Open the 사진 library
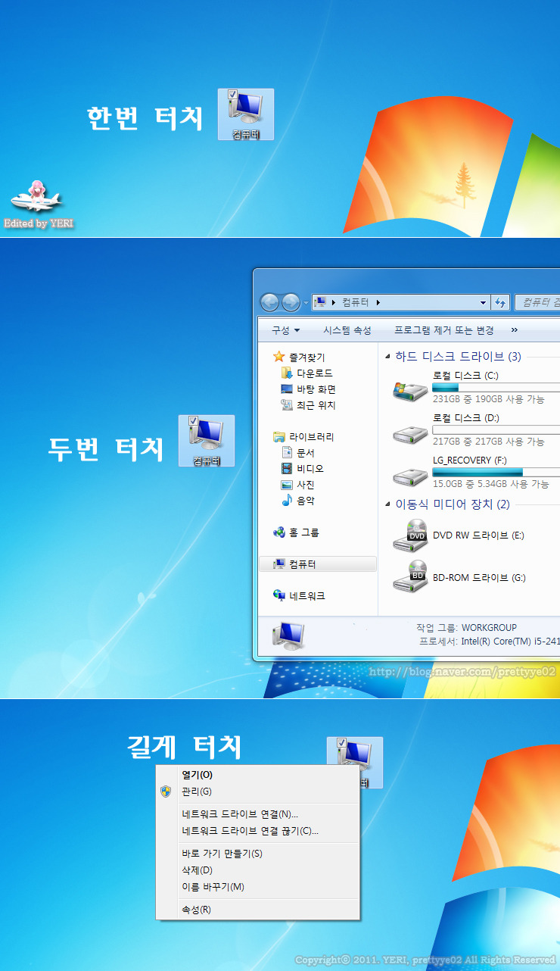 tap(297, 485)
